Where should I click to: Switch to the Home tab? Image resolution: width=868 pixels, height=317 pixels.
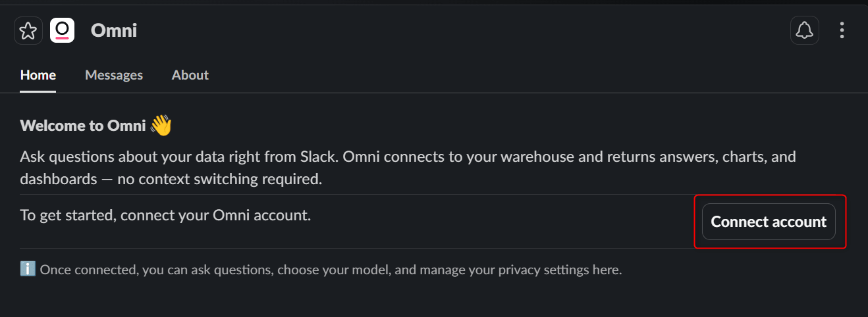pos(38,75)
